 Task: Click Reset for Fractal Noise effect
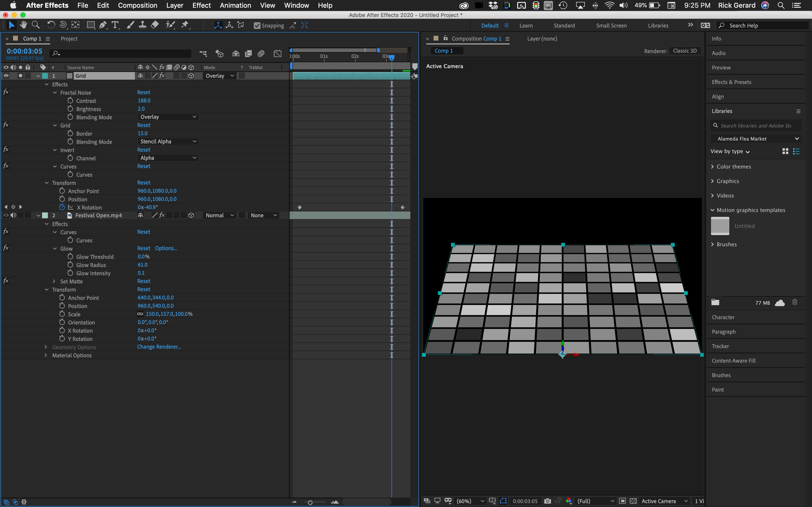tap(144, 92)
